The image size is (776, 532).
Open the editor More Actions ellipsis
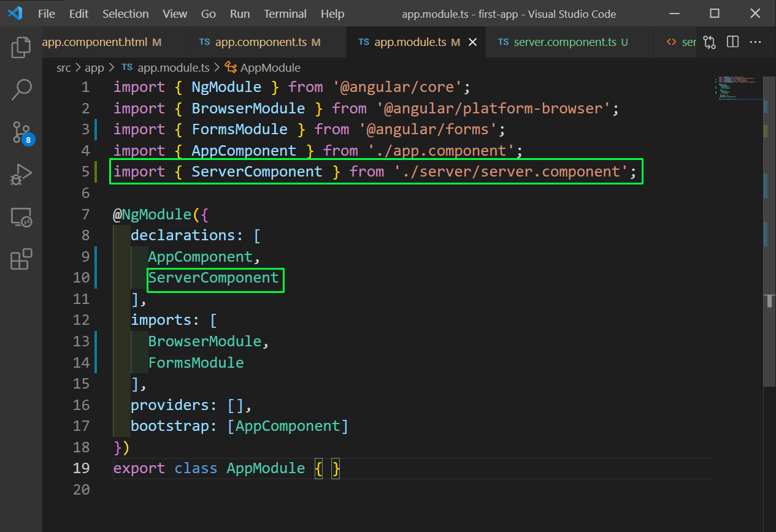click(755, 42)
